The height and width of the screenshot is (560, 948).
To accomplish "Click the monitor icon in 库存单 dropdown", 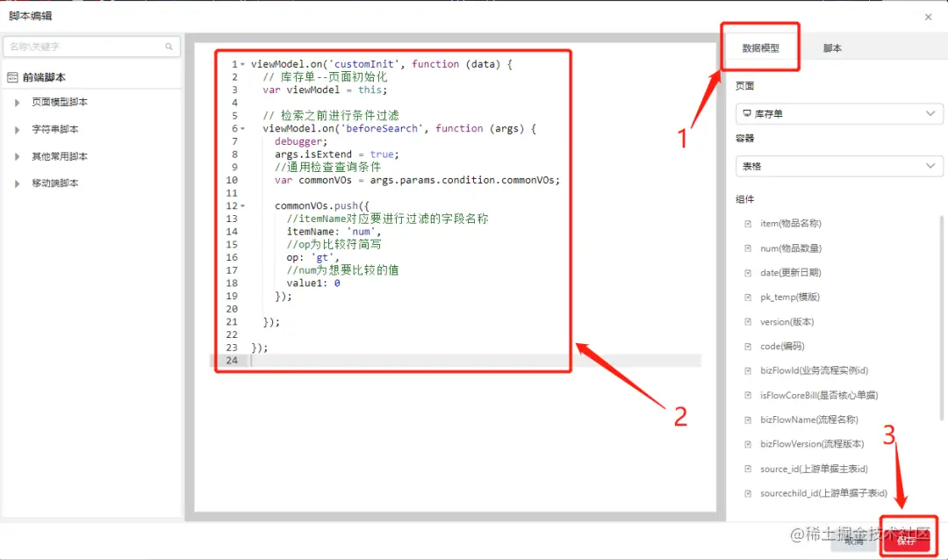I will coord(747,113).
